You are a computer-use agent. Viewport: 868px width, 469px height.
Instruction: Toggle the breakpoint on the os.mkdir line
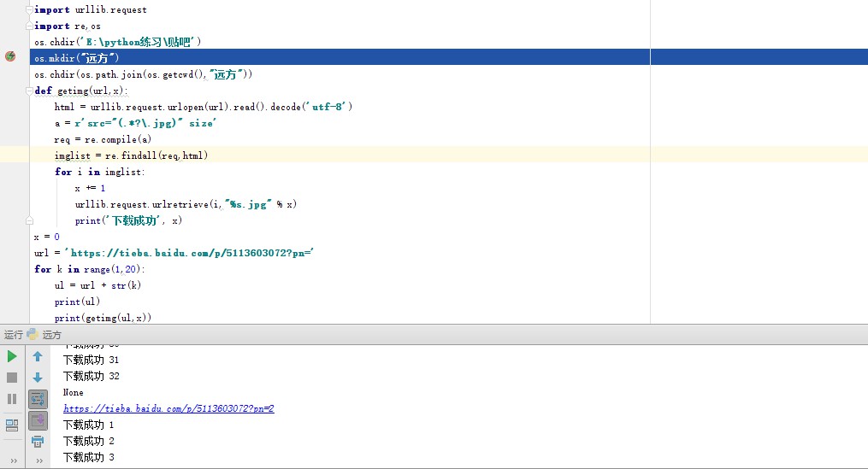10,57
